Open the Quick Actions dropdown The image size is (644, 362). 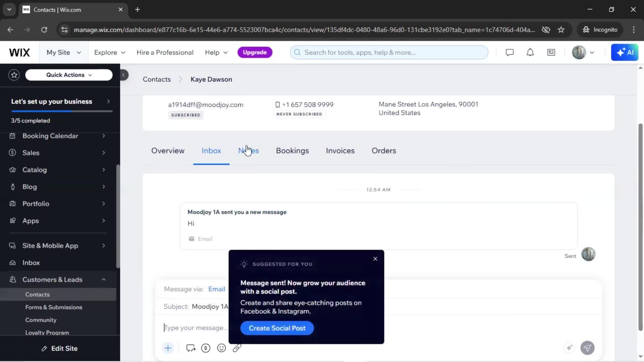(x=69, y=75)
